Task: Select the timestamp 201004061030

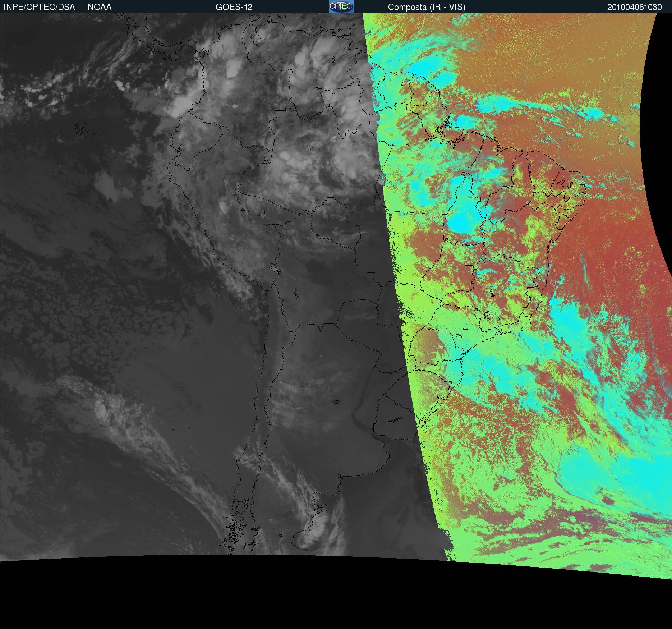Action: point(634,7)
